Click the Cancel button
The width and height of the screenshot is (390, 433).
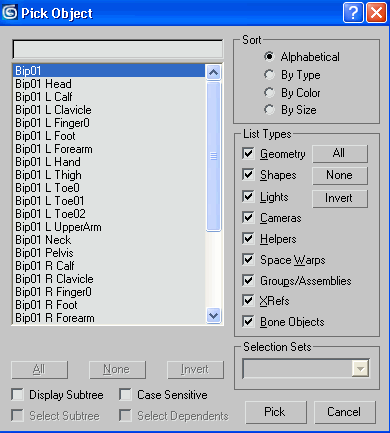pos(345,412)
